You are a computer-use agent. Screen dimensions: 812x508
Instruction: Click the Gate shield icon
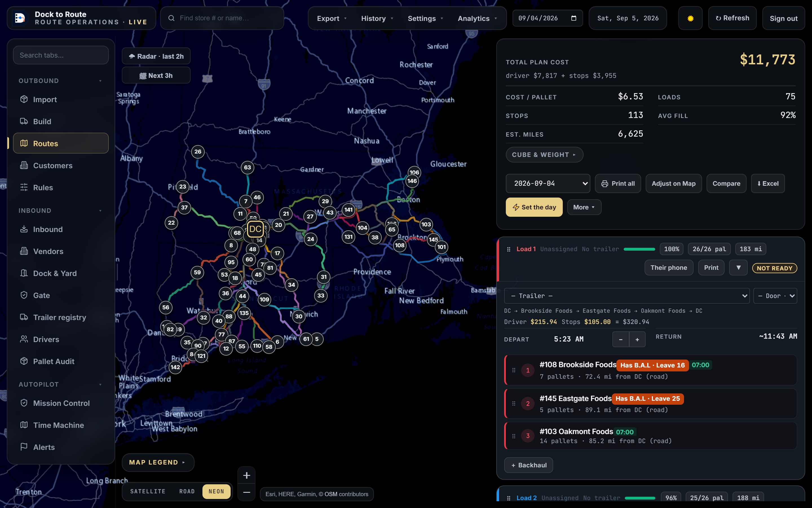pyautogui.click(x=24, y=295)
